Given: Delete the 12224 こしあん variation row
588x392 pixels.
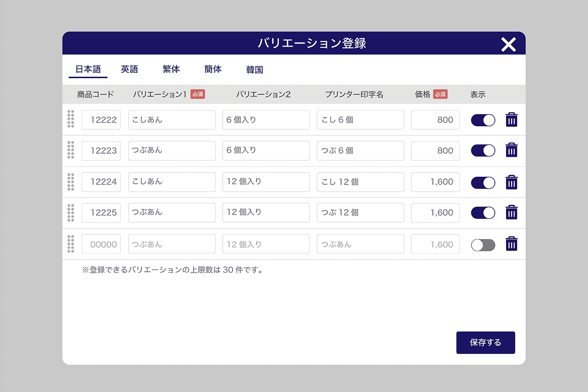Looking at the screenshot, I should coord(511,182).
